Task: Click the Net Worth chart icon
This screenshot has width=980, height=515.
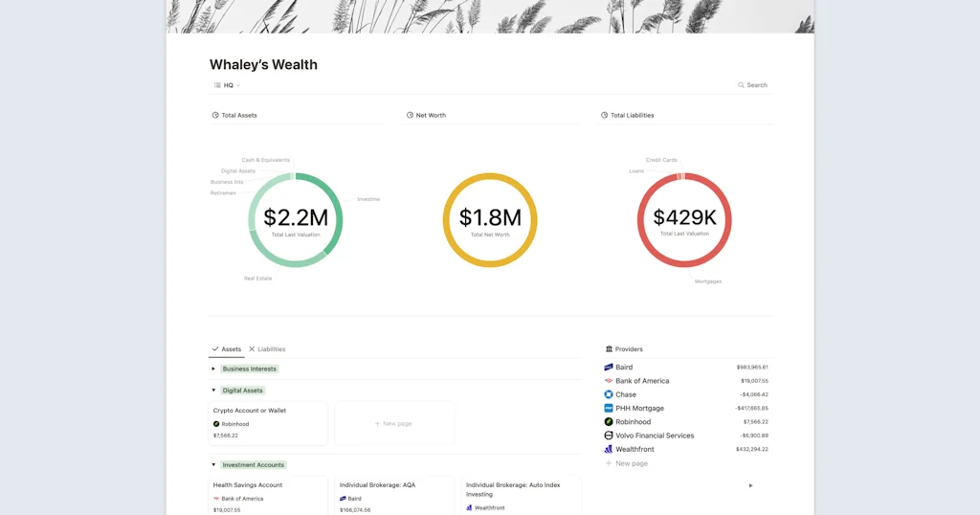Action: (410, 115)
